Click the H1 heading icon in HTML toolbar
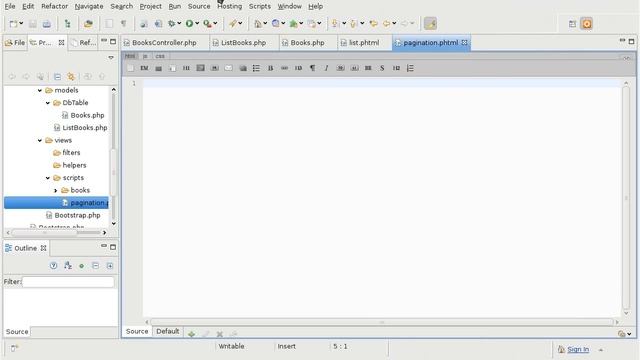The height and width of the screenshot is (360, 640). (186, 68)
